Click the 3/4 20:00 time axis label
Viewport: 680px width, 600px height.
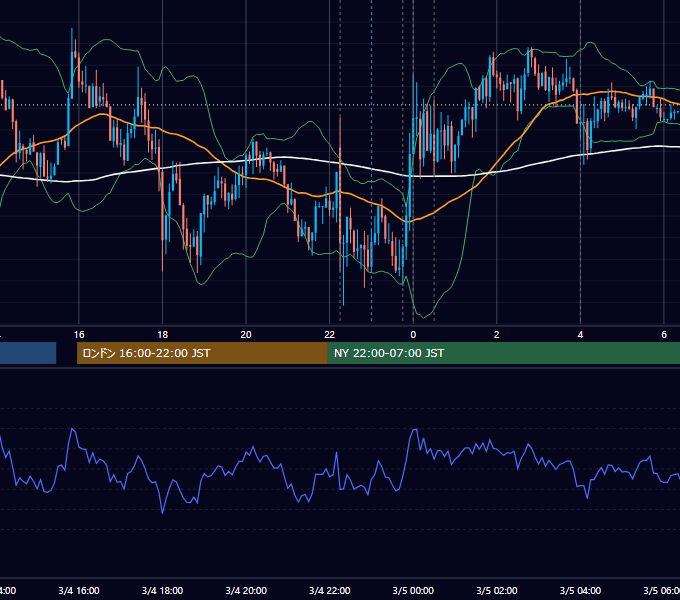pyautogui.click(x=246, y=590)
